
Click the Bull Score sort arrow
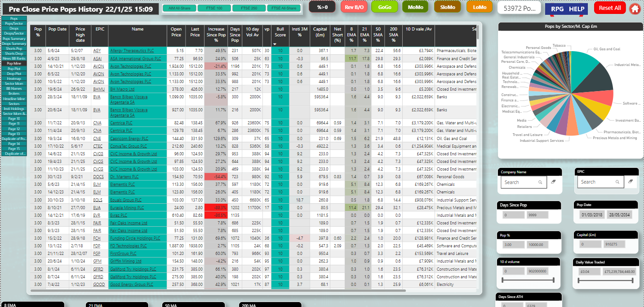point(275,44)
